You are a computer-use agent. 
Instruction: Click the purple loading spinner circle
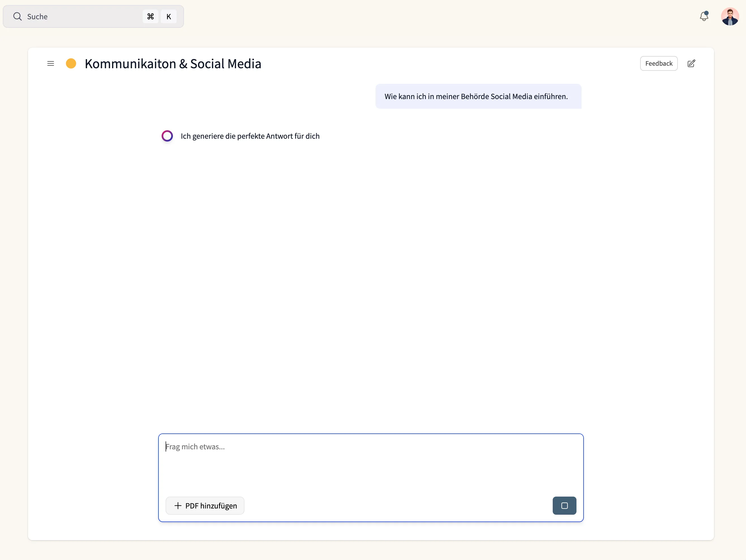167,136
